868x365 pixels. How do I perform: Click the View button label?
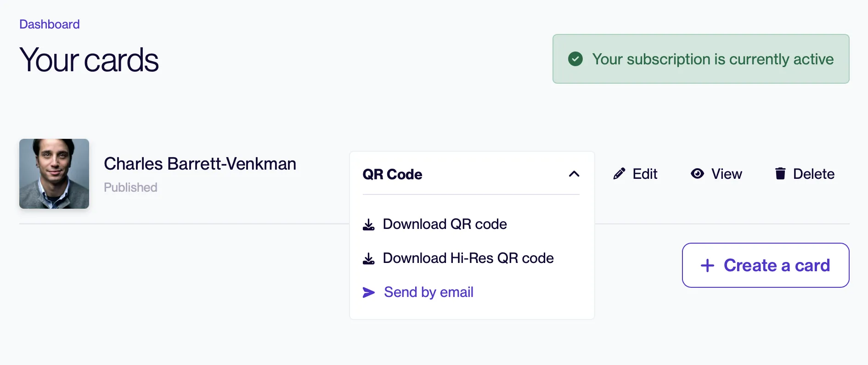tap(727, 174)
